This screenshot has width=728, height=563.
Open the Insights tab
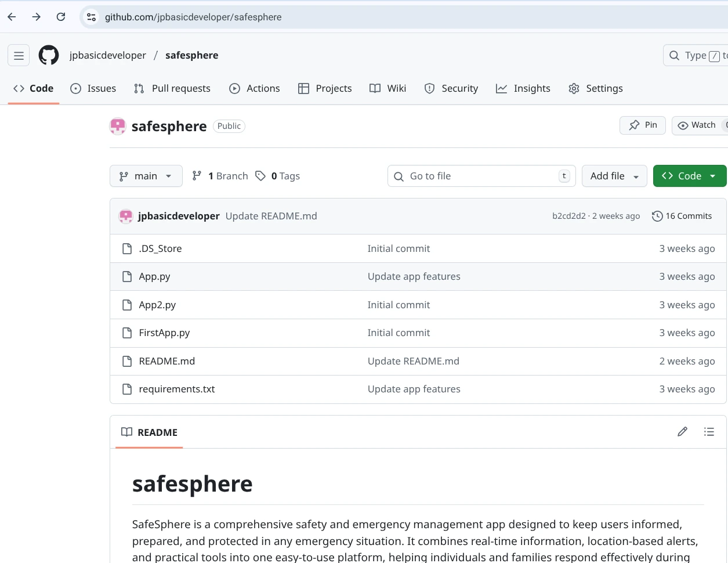coord(523,88)
